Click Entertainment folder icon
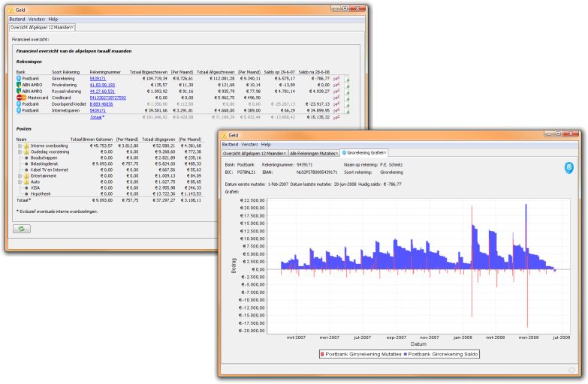588x384 pixels. pos(26,175)
